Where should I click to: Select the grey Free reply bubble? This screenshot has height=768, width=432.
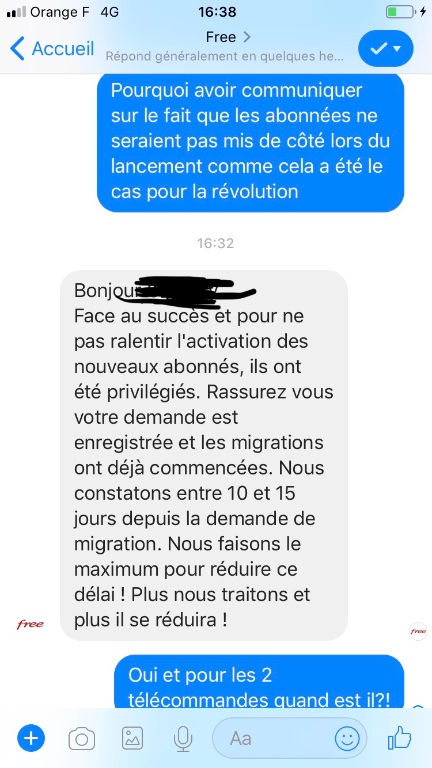click(204, 455)
